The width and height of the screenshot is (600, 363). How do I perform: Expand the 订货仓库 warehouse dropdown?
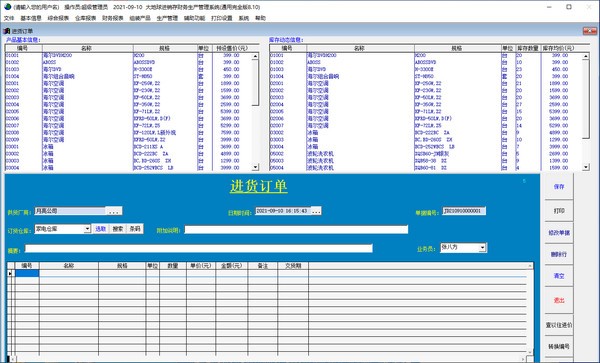click(87, 229)
